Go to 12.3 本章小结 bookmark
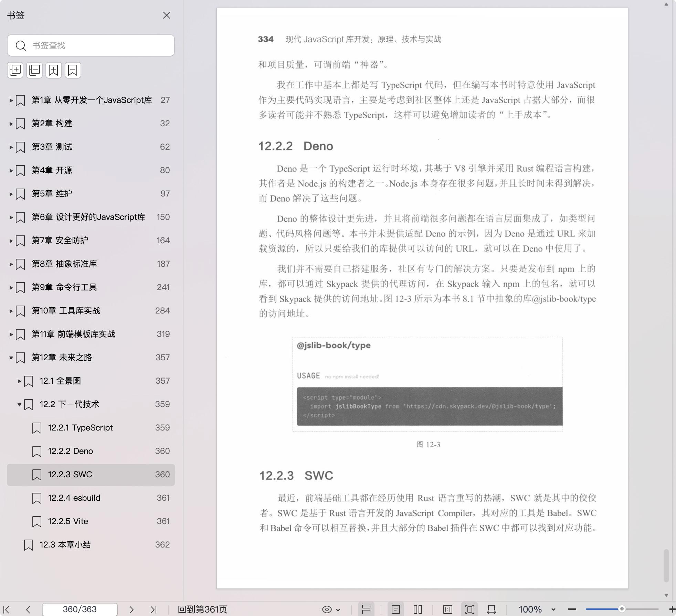Screen dimensions: 676x616 (x=91, y=545)
